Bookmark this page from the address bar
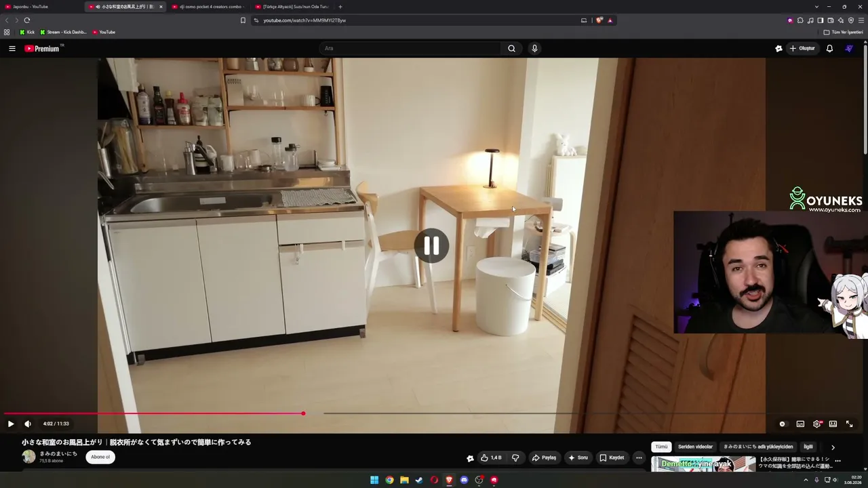Viewport: 868px width, 488px height. click(x=243, y=20)
